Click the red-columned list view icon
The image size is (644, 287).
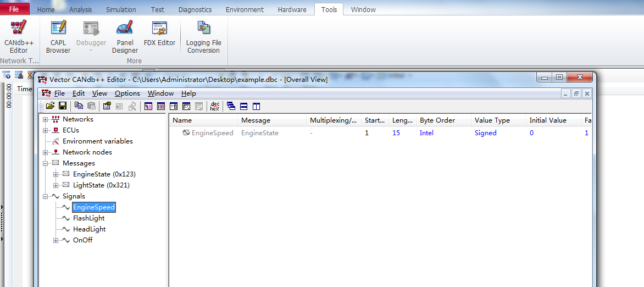point(161,106)
